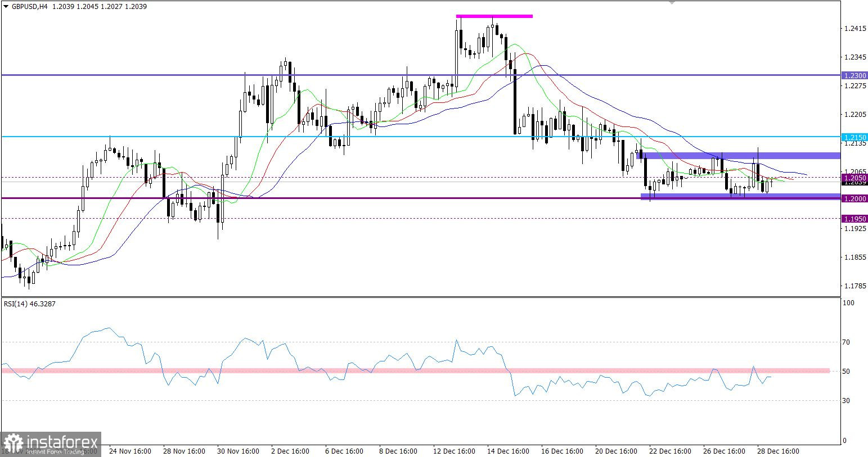Image resolution: width=868 pixels, height=457 pixels.
Task: Click the 16 Dec 16:00 date label
Action: (562, 451)
